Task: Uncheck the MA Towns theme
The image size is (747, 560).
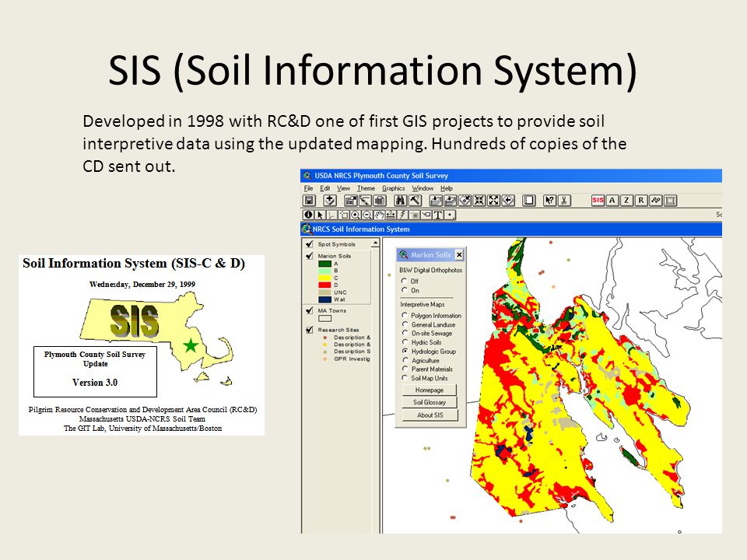Action: [x=309, y=310]
